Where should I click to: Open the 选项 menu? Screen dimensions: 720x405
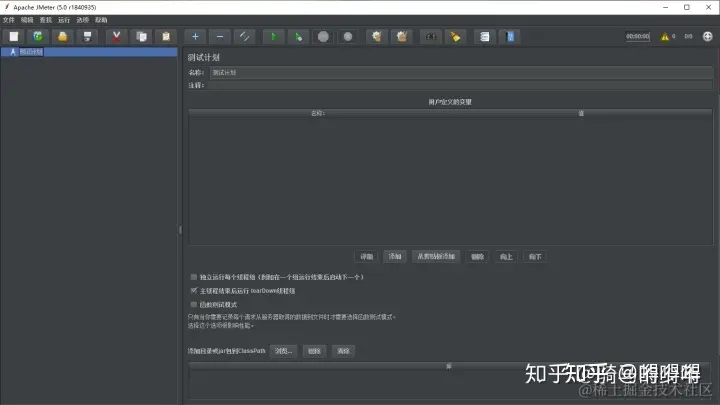coord(83,20)
